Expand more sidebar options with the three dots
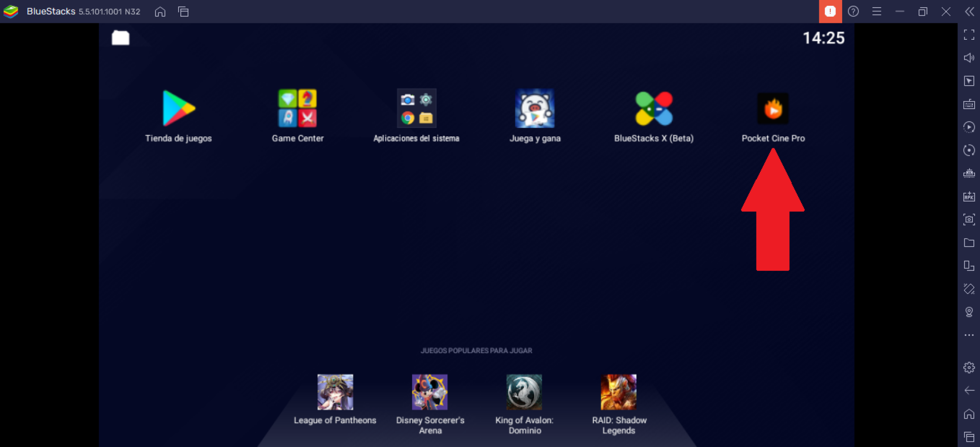This screenshot has width=980, height=447. coord(969,335)
